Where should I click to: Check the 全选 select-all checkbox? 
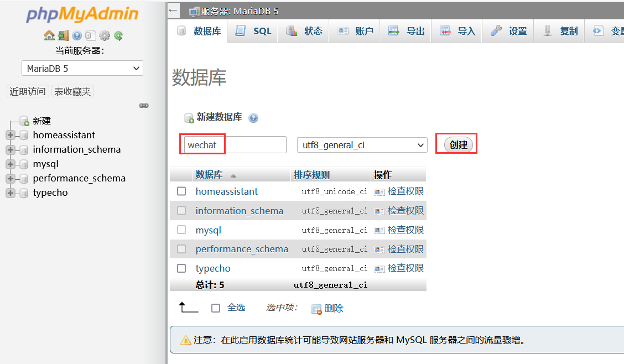click(216, 308)
